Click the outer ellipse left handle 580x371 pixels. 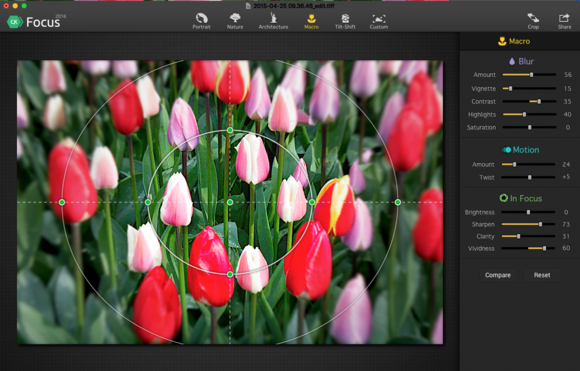coord(62,202)
